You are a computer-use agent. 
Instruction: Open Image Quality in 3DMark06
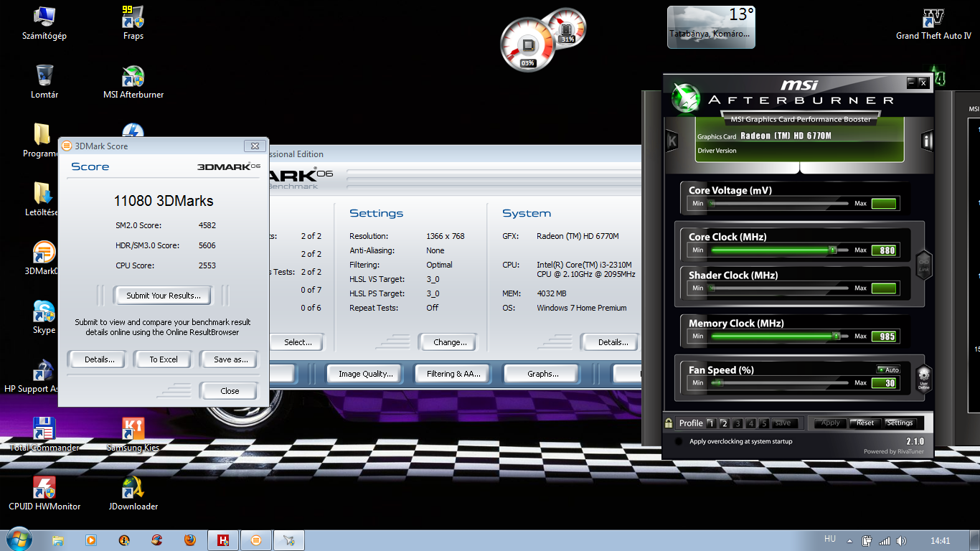[366, 374]
